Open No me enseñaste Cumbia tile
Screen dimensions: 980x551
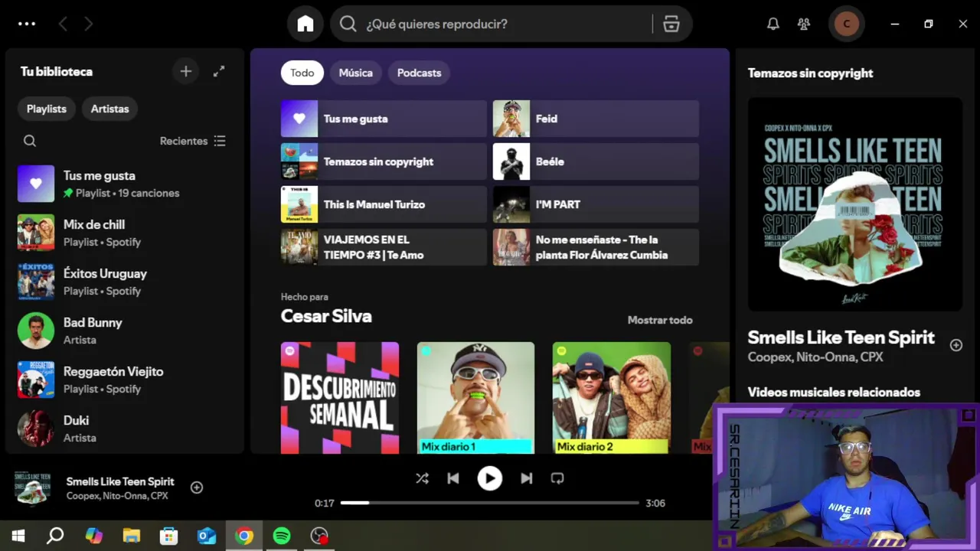[596, 247]
